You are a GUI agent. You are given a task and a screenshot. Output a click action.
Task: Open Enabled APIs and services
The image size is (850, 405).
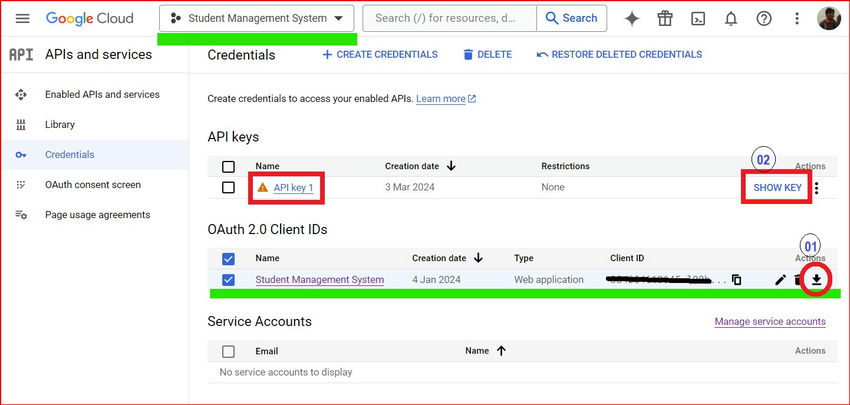tap(102, 94)
